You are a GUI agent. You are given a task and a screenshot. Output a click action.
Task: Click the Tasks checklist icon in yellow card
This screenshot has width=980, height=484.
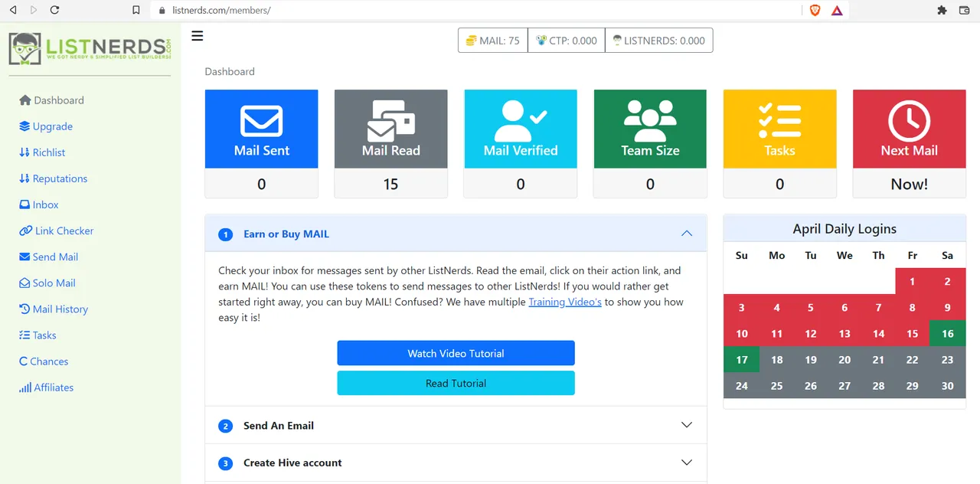tap(779, 120)
